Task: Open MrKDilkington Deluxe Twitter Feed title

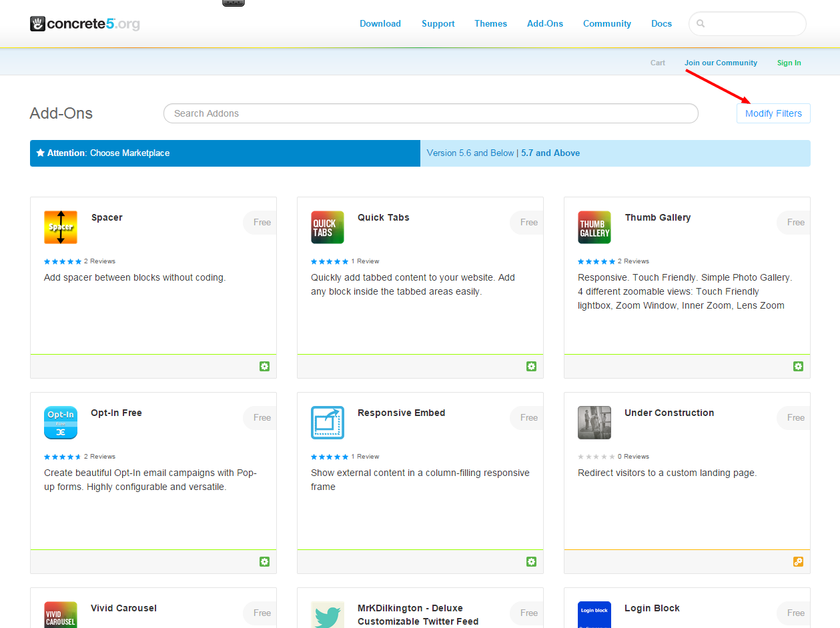Action: [418, 615]
